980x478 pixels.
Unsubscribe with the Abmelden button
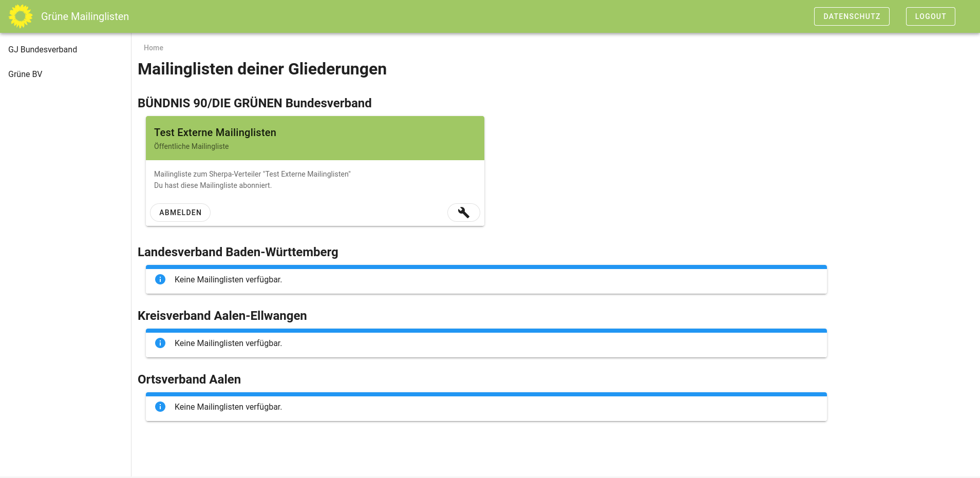180,213
